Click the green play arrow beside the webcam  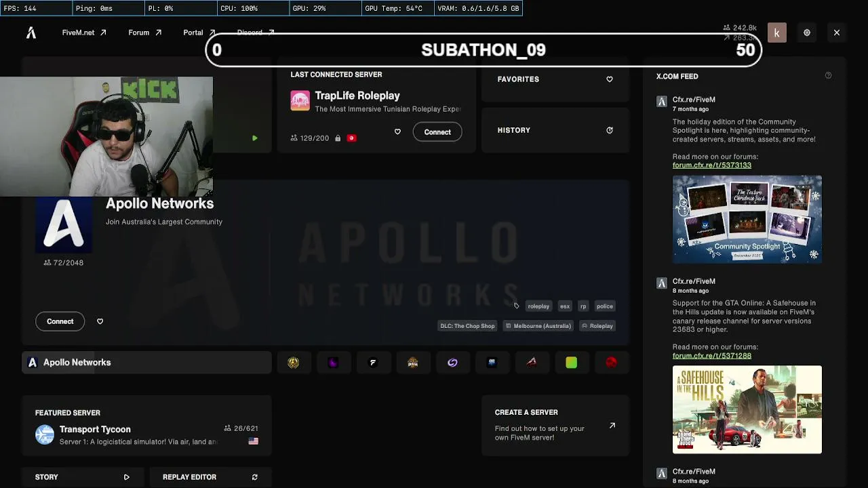(255, 138)
